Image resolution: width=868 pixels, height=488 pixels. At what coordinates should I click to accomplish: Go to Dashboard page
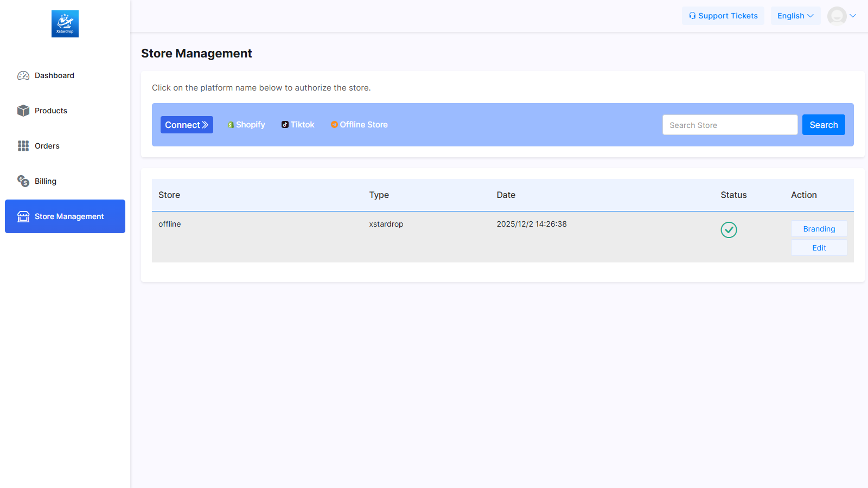pos(65,75)
